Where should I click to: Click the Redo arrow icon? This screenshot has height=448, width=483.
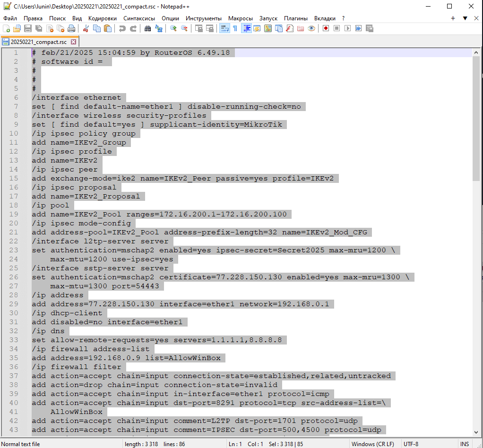click(x=133, y=29)
